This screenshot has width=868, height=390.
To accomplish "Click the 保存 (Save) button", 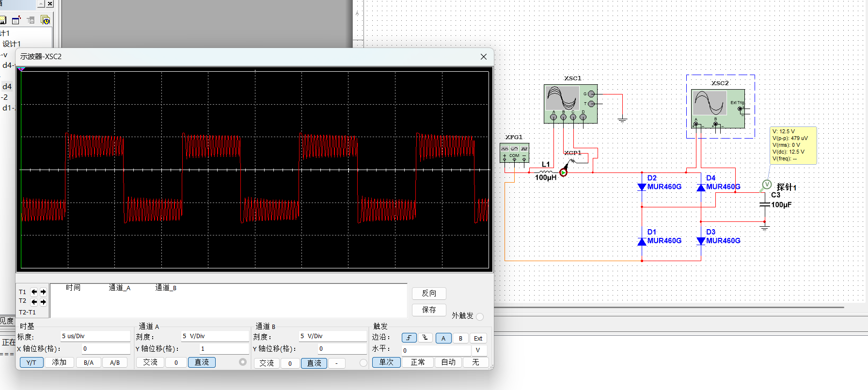I will [429, 310].
